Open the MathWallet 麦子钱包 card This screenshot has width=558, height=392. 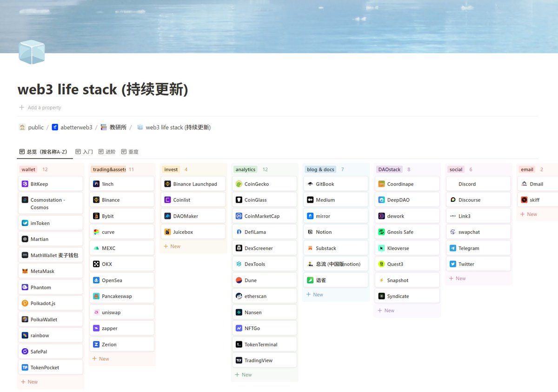click(x=51, y=255)
